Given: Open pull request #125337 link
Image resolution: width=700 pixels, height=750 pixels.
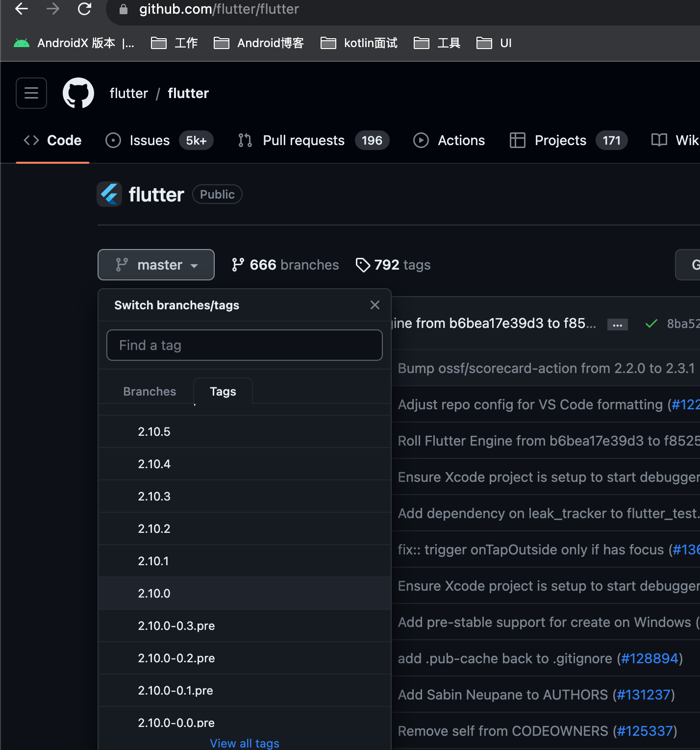Looking at the screenshot, I should click(x=645, y=731).
